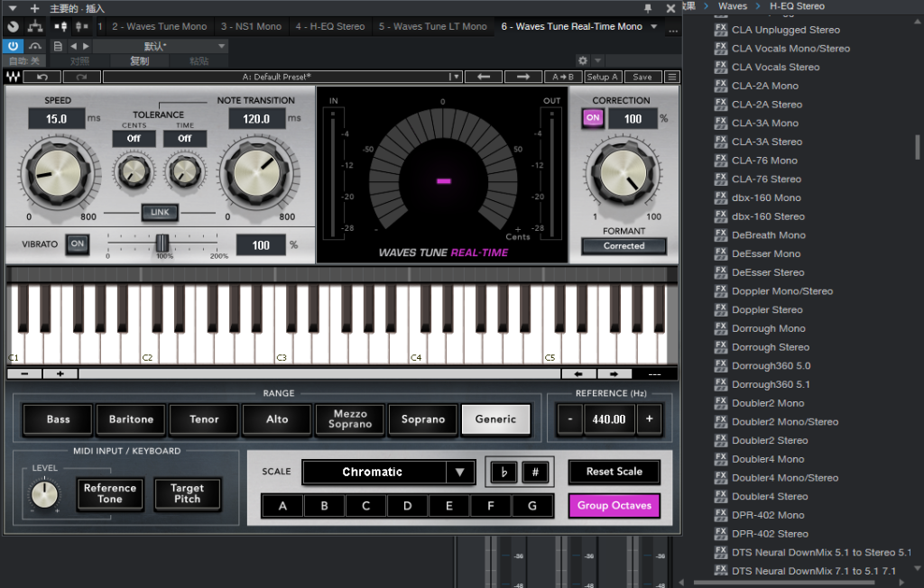Go to previous preset with left triangle
The height and width of the screenshot is (588, 924).
tap(73, 46)
